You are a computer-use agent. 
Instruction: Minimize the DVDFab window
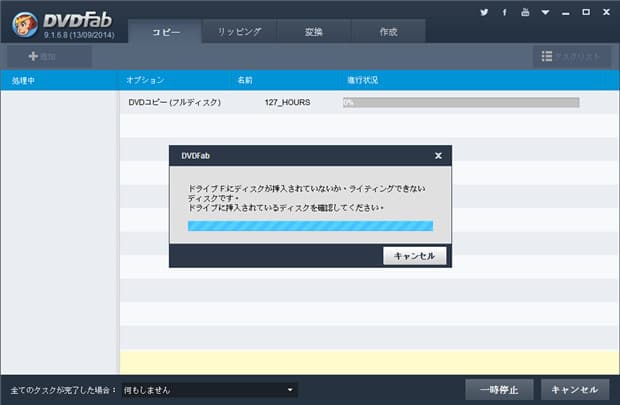point(565,13)
